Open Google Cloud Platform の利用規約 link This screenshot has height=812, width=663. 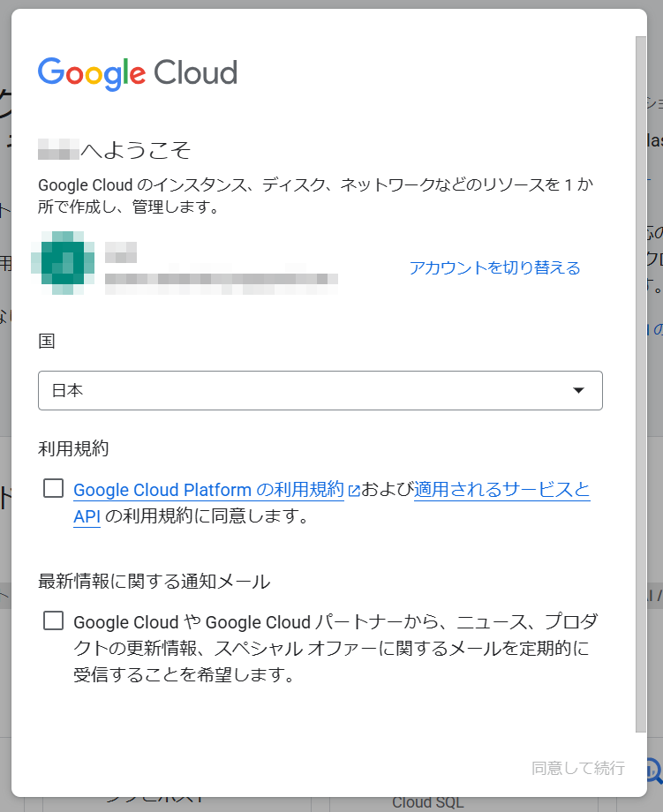208,490
